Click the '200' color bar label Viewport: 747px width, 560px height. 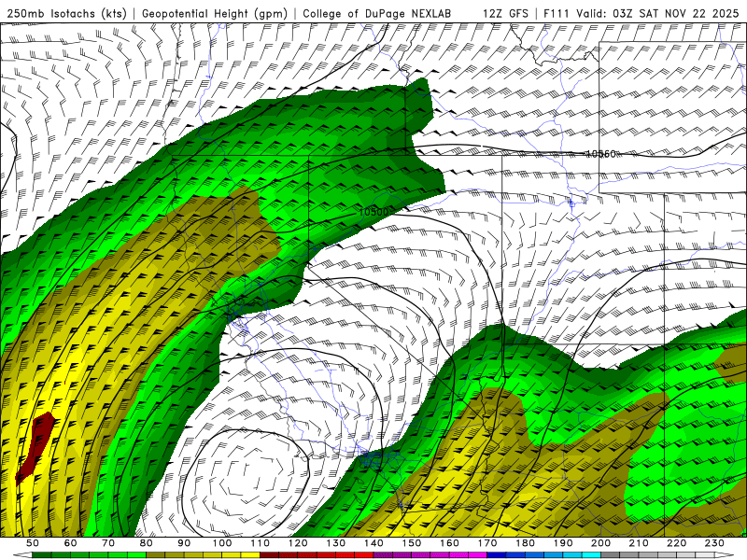point(600,543)
